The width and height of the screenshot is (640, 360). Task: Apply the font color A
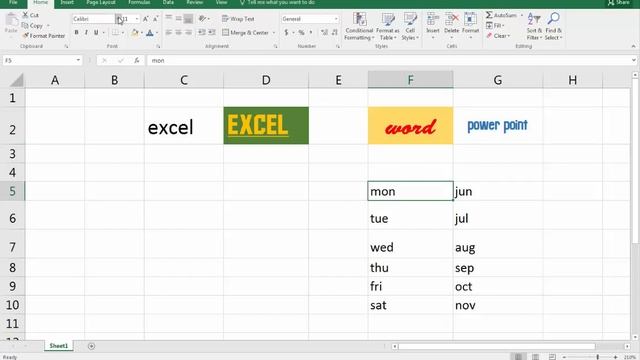150,32
